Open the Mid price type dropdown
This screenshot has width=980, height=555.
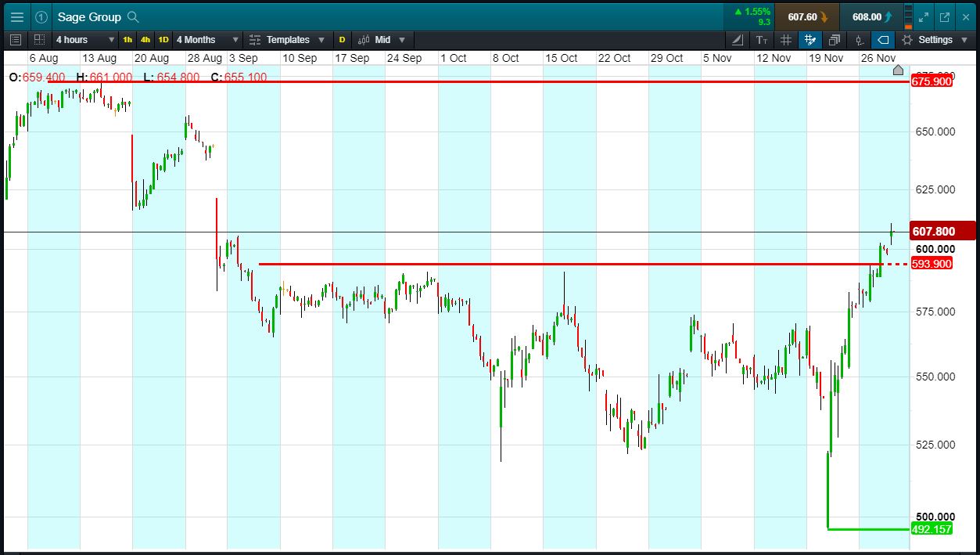tap(382, 39)
